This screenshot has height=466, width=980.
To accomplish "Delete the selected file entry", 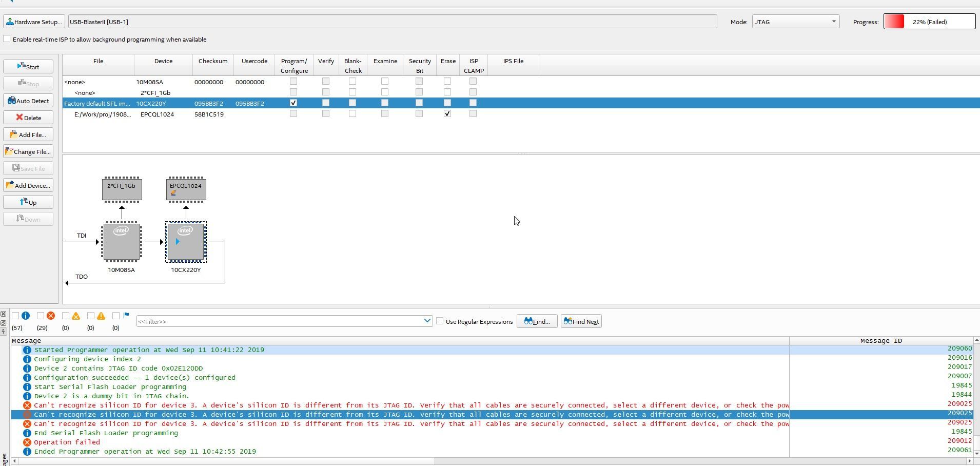I will click(28, 118).
